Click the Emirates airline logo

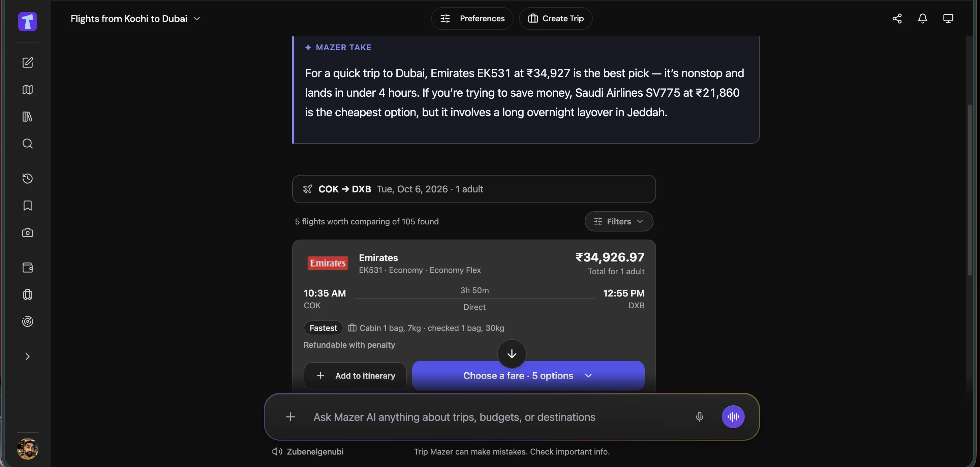(328, 263)
